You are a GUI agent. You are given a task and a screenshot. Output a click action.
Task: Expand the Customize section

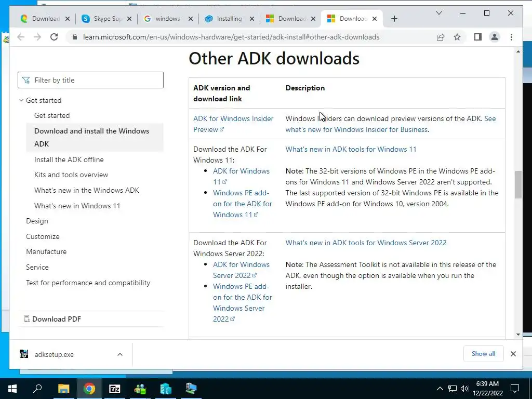pyautogui.click(x=43, y=236)
